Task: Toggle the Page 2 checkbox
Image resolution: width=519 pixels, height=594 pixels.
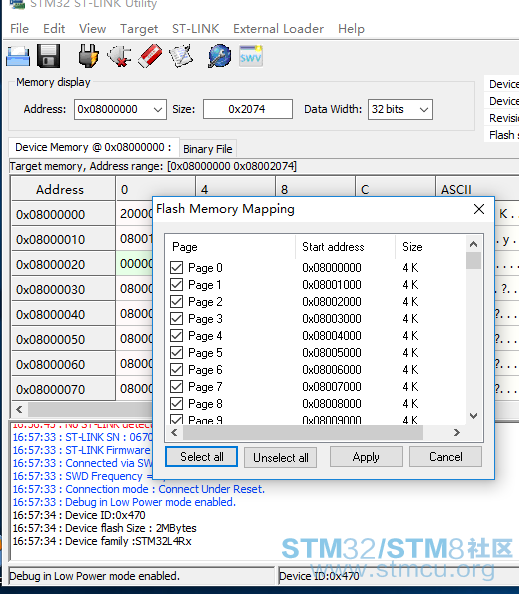Action: pyautogui.click(x=177, y=302)
